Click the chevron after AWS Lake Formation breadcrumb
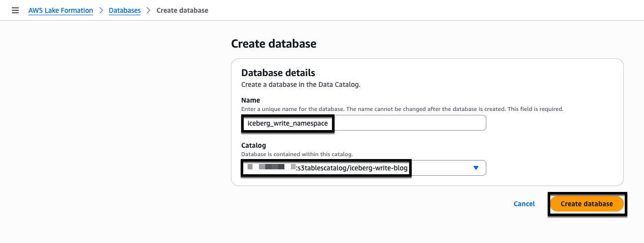644x243 pixels. coord(101,10)
